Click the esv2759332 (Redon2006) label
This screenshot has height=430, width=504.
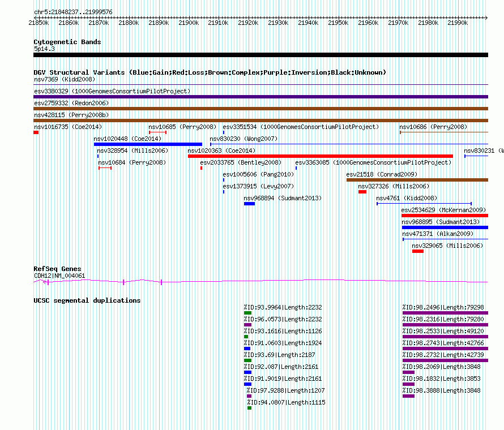pyautogui.click(x=71, y=103)
